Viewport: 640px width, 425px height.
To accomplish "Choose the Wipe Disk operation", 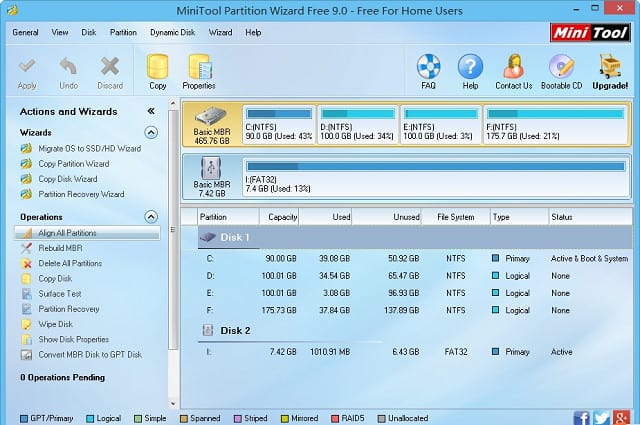I will click(x=55, y=324).
